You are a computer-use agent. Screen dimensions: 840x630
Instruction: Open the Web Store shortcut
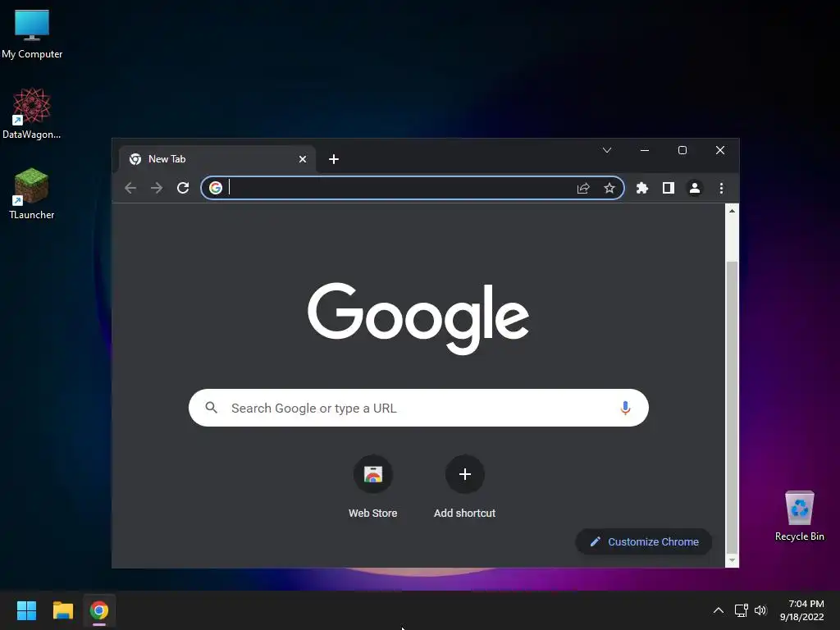tap(373, 486)
